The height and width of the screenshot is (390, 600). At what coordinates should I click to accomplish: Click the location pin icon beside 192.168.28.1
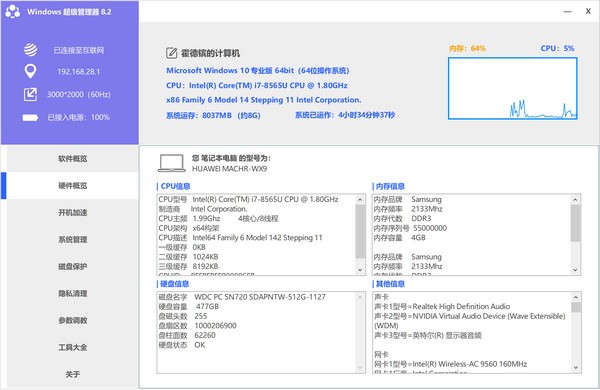(x=30, y=72)
